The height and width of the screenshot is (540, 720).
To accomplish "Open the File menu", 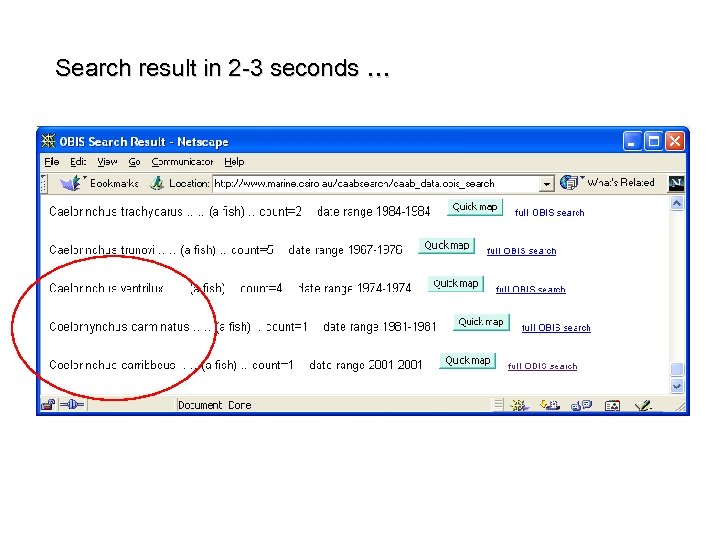I will pos(51,162).
